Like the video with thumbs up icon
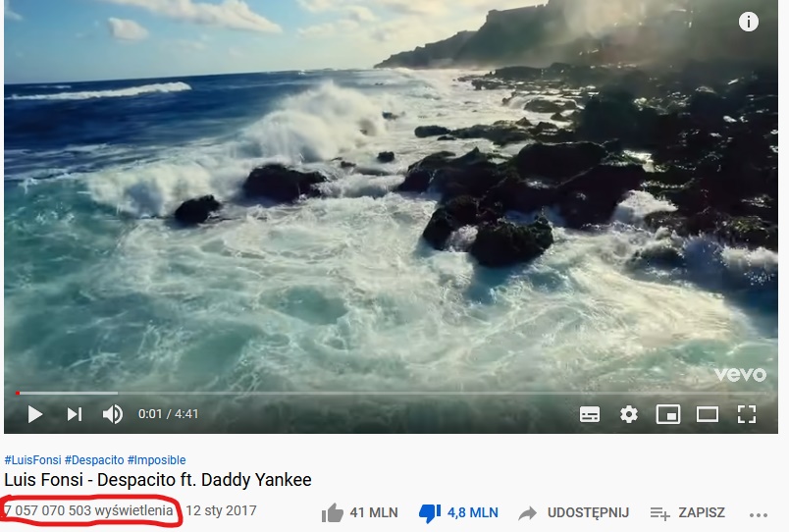The image size is (789, 532). (332, 513)
